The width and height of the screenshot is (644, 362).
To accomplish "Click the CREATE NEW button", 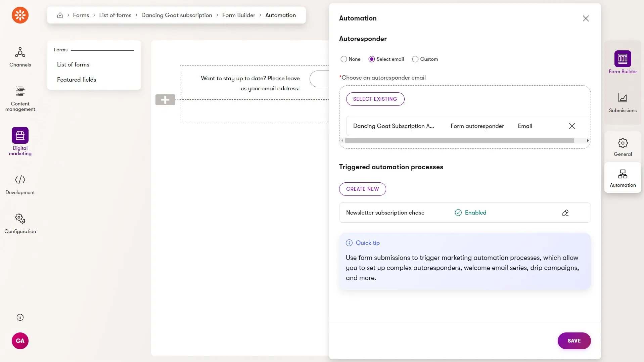I will coord(363,189).
